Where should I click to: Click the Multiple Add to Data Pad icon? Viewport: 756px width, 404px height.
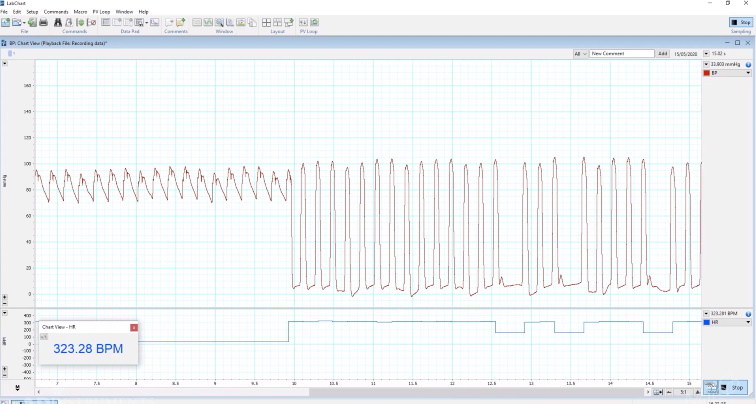pyautogui.click(x=128, y=22)
